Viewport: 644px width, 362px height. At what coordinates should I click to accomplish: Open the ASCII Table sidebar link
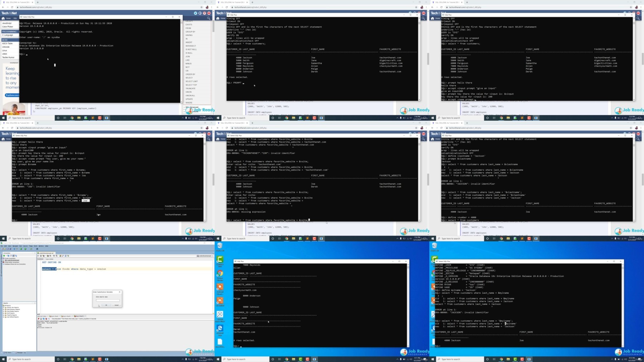(x=7, y=43)
